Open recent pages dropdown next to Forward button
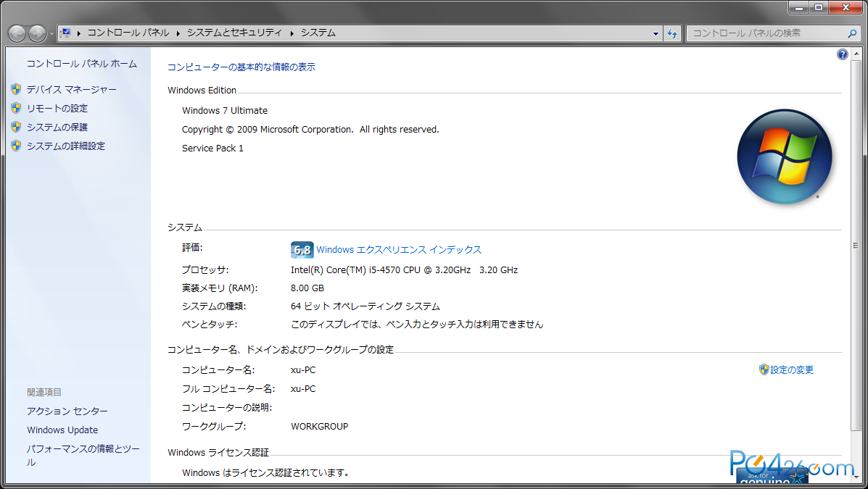868x489 pixels. click(51, 34)
